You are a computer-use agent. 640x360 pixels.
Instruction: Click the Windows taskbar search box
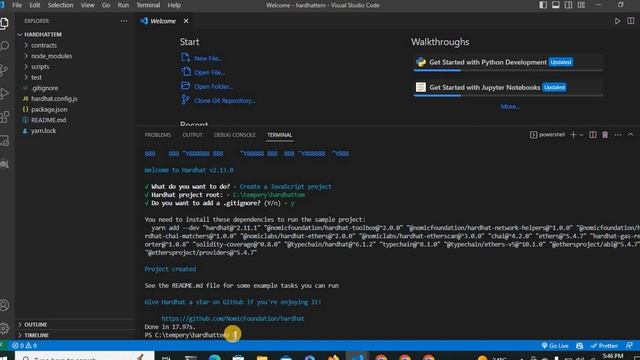point(85,356)
